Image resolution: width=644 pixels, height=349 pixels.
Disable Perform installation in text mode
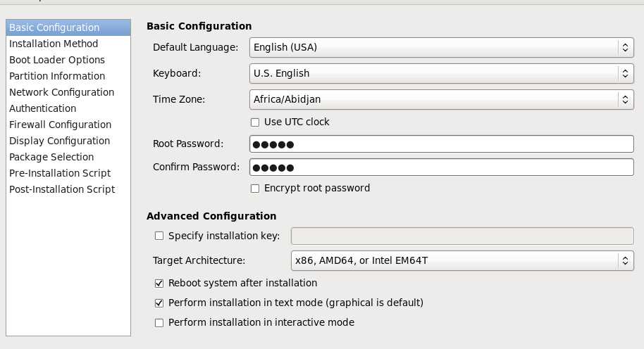(x=159, y=303)
